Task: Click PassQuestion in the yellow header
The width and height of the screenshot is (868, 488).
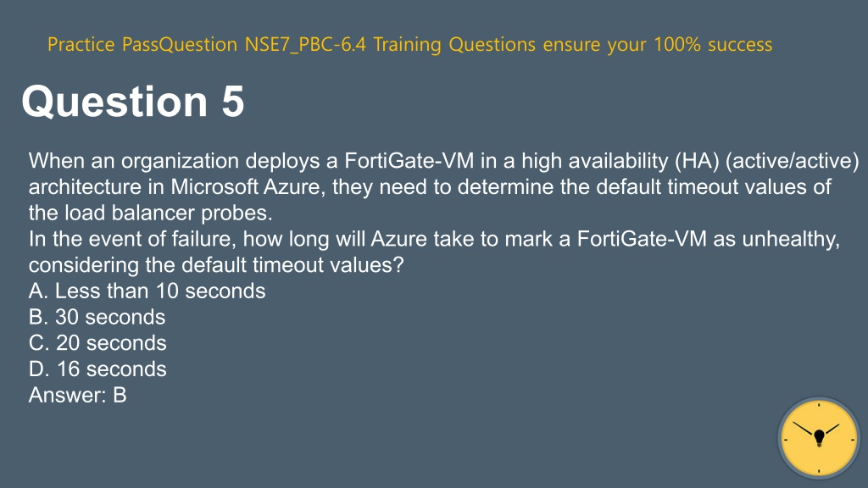Action: [x=180, y=44]
